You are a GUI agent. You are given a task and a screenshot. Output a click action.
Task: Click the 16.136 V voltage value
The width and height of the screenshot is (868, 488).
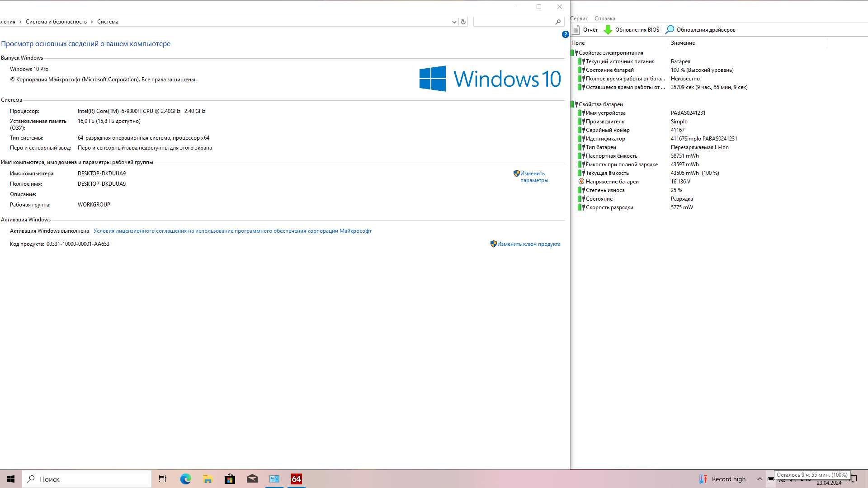click(x=680, y=182)
